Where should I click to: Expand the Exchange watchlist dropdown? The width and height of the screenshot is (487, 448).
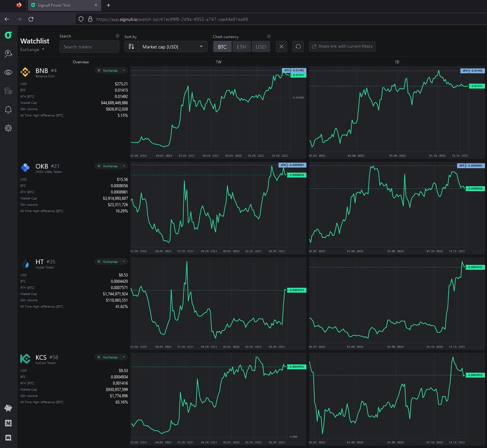[32, 50]
